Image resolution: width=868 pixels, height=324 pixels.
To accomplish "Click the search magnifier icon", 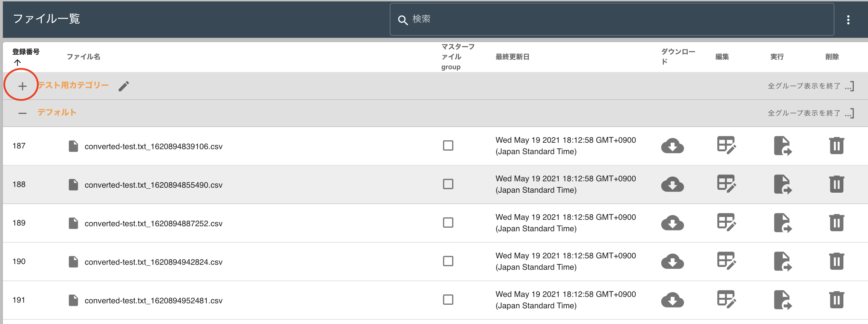I will (403, 20).
